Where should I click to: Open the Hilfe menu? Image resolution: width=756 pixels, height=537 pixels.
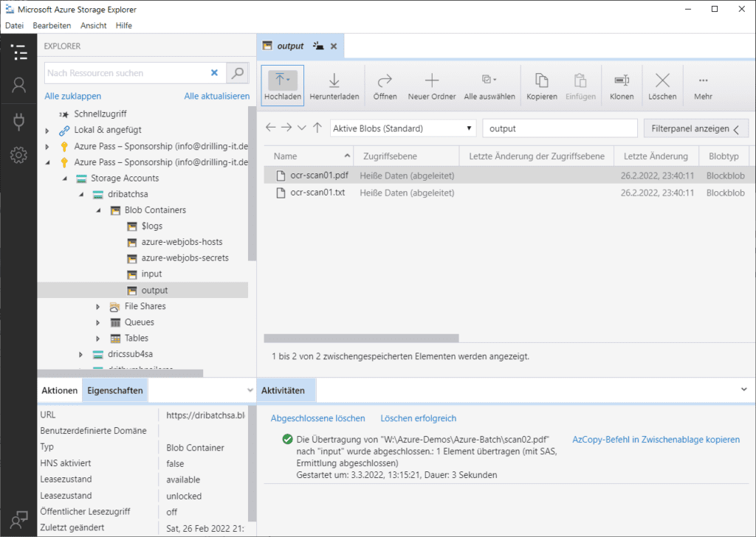click(x=124, y=26)
